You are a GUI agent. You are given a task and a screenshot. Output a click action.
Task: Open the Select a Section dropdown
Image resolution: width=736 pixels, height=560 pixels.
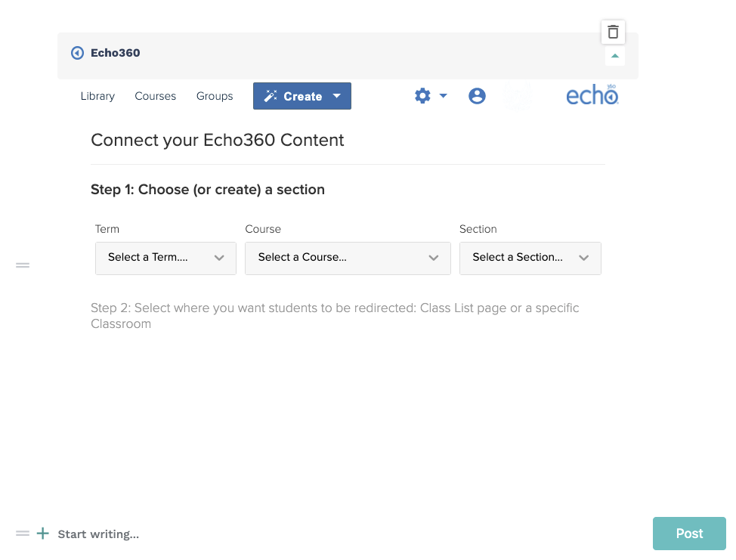click(530, 258)
